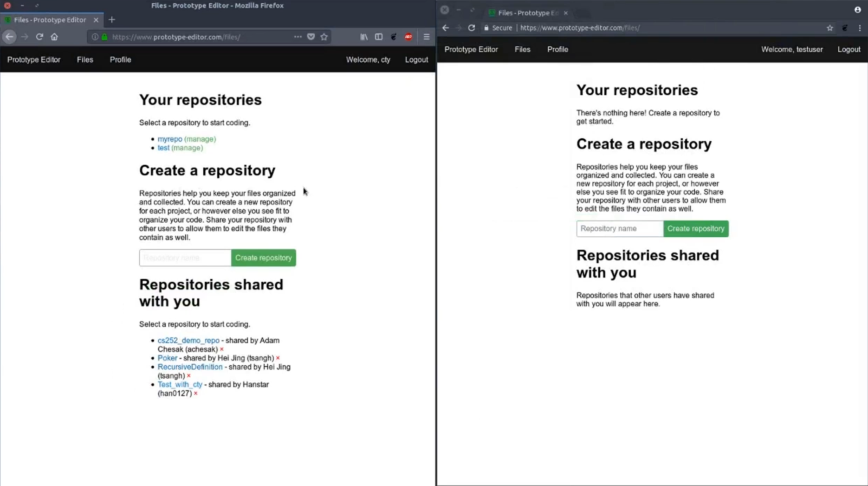Open the myrepo repository
The width and height of the screenshot is (868, 486).
point(170,139)
